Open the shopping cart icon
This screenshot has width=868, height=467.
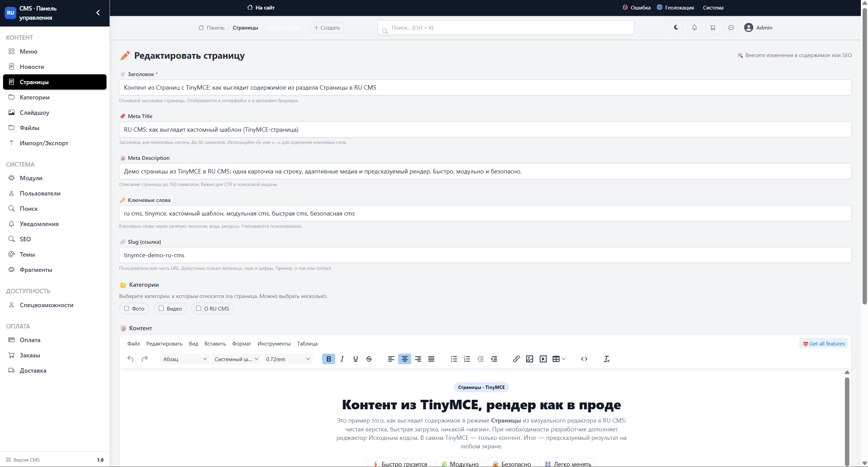tap(713, 27)
